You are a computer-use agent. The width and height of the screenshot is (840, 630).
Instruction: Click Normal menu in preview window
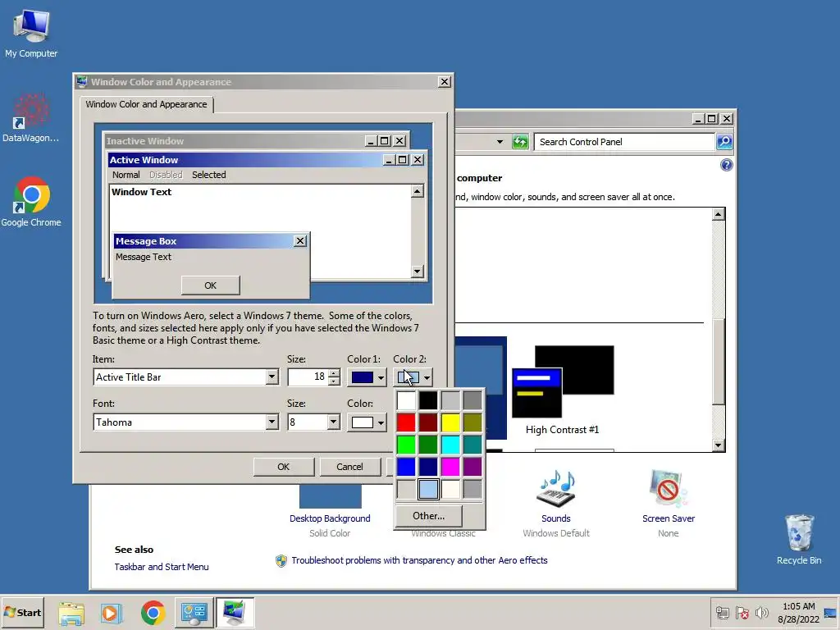coord(126,175)
